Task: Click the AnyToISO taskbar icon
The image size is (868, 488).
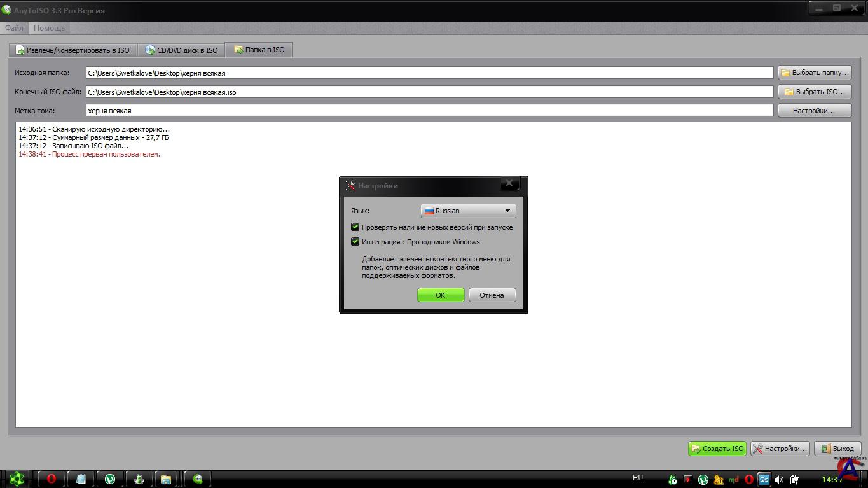Action: click(198, 479)
